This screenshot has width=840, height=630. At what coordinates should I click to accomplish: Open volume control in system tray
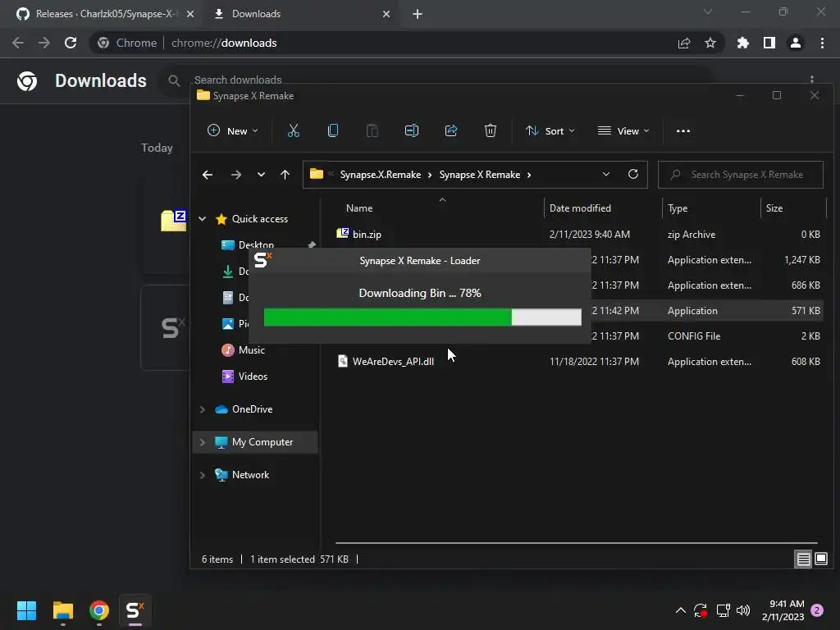click(743, 610)
